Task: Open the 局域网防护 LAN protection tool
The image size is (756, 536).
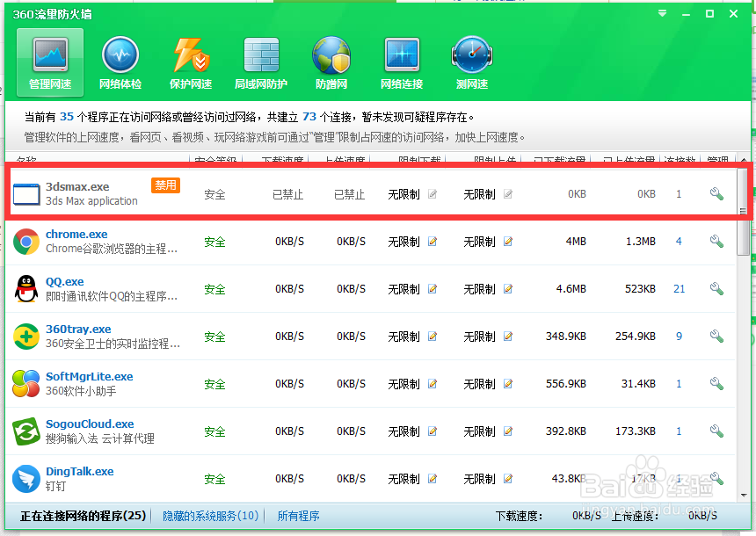Action: pyautogui.click(x=261, y=62)
